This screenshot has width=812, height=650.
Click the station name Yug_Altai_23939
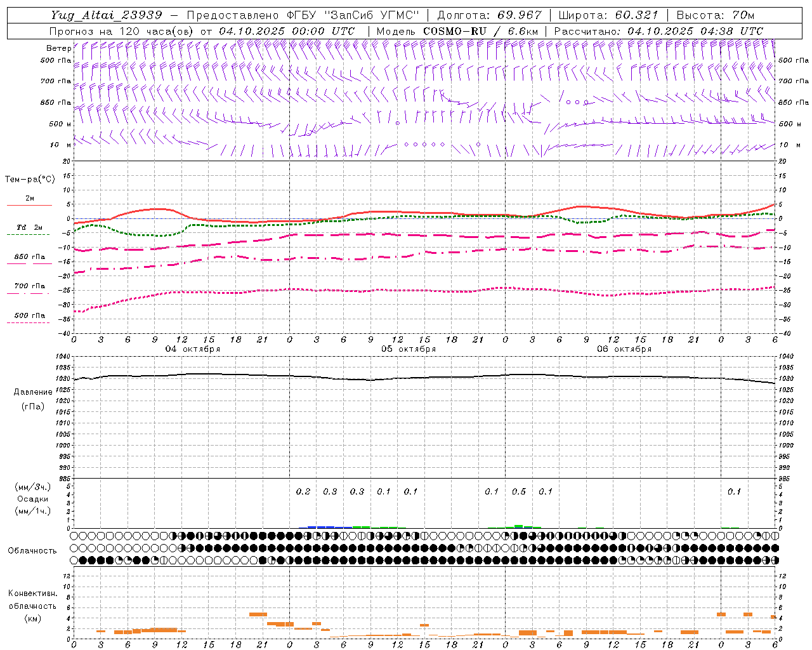(107, 15)
